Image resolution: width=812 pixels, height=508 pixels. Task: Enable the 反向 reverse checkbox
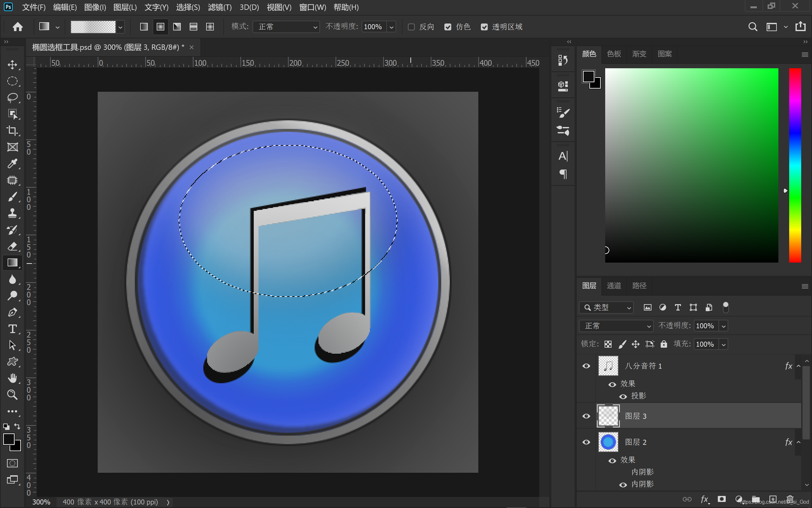(x=411, y=27)
